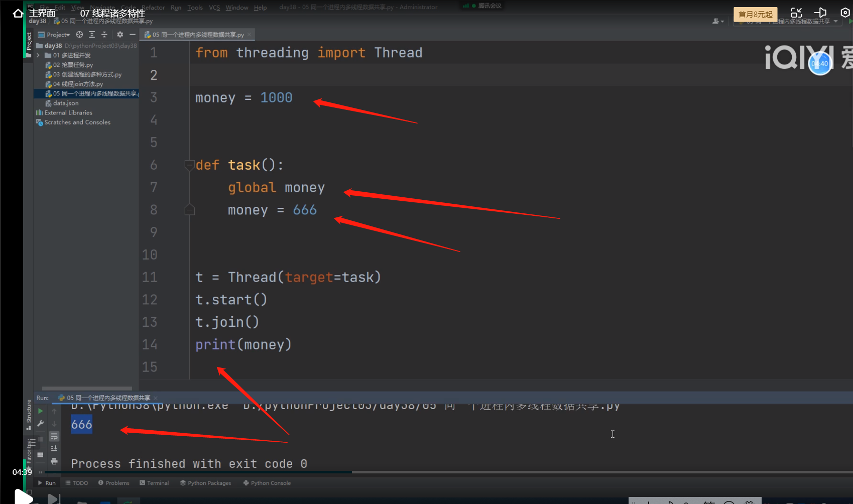Click the Project tree horizontal scrollbar
The image size is (853, 504).
point(87,389)
